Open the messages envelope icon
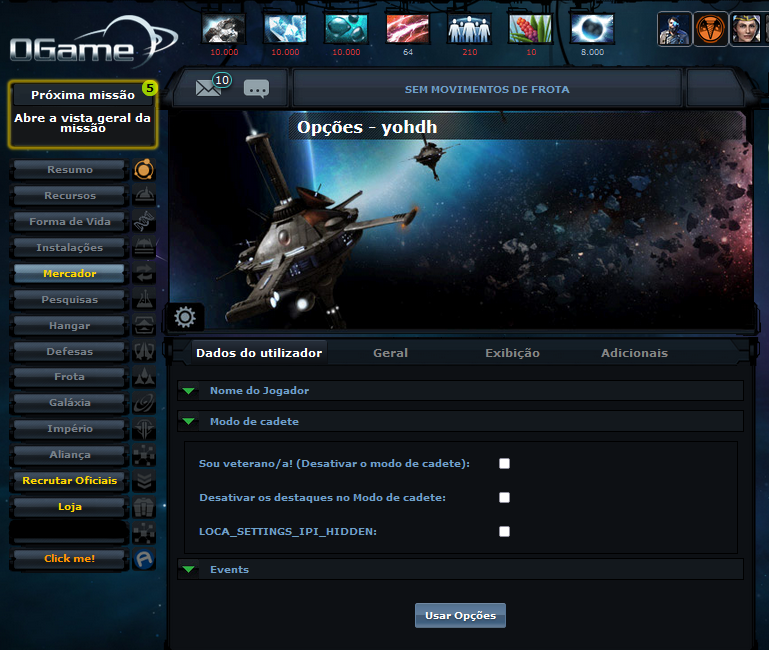Viewport: 769px width, 650px height. 208,89
